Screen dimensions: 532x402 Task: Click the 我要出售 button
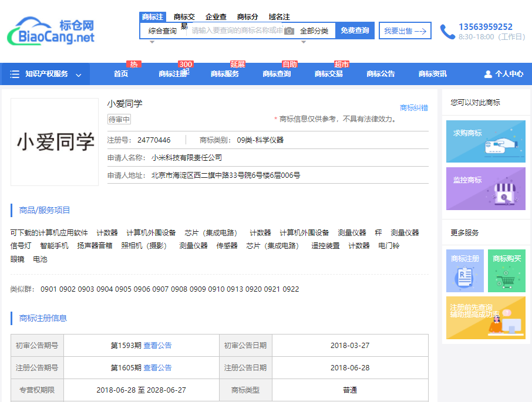405,31
